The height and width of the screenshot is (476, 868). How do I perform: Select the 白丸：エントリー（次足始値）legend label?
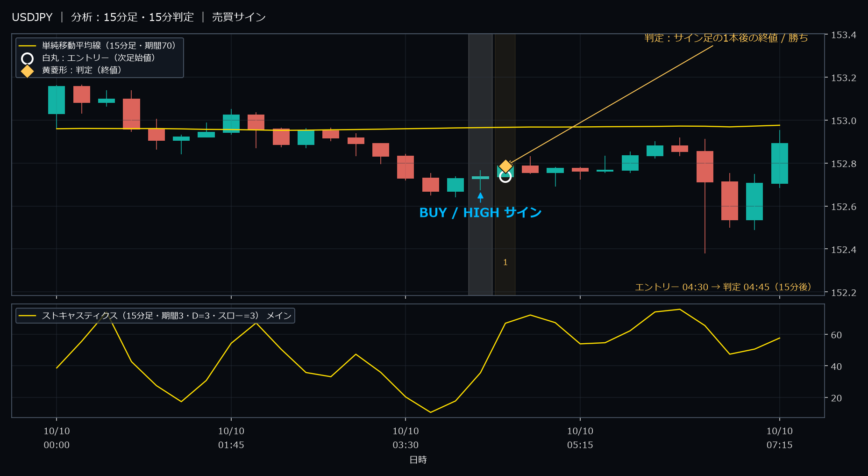tap(100, 58)
